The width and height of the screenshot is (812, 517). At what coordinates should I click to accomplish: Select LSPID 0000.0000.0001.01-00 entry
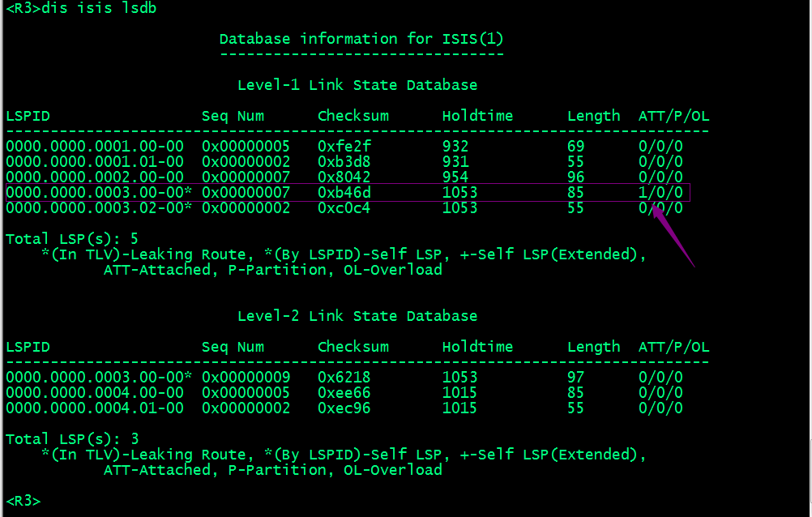(95, 162)
